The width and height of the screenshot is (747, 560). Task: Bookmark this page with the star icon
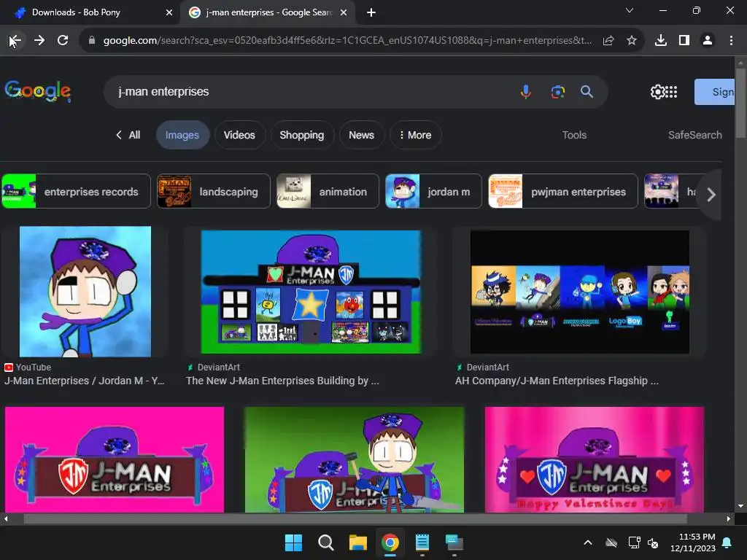click(x=632, y=41)
